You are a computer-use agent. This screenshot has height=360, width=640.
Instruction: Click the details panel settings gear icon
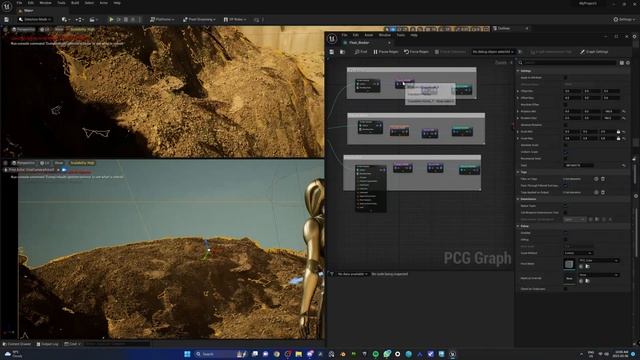click(x=628, y=62)
